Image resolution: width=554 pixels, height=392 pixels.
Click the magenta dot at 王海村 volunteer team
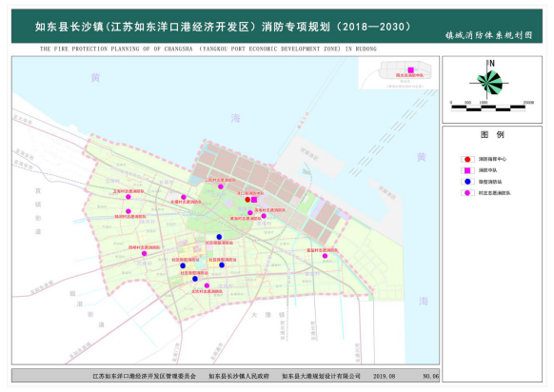pyautogui.click(x=129, y=197)
